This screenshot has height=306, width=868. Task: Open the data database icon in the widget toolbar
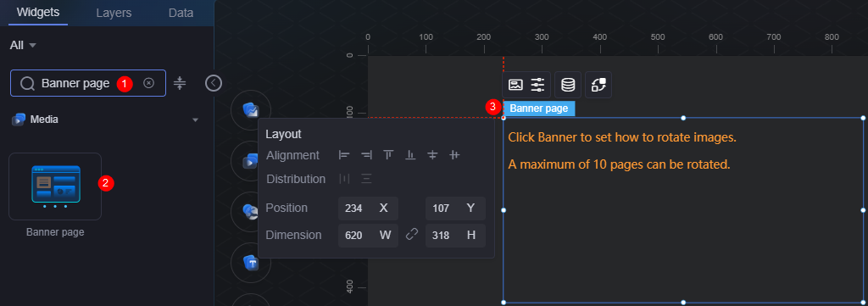(568, 85)
